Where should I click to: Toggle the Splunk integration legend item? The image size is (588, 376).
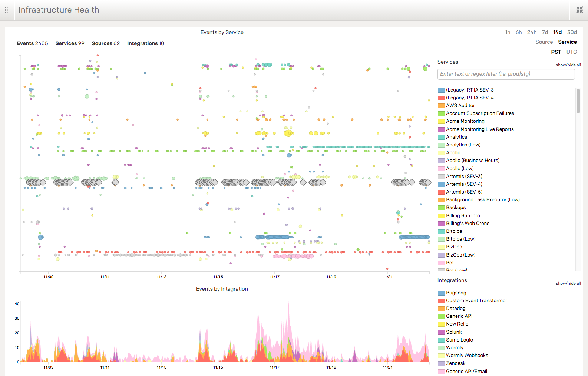[454, 332]
